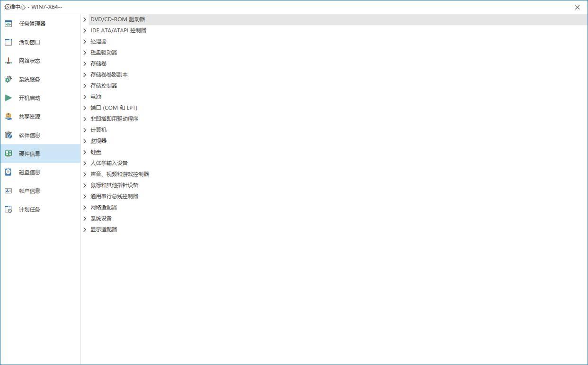Select the IDE ATA/ATAPI 控制器 text
The image size is (588, 365).
pos(118,30)
